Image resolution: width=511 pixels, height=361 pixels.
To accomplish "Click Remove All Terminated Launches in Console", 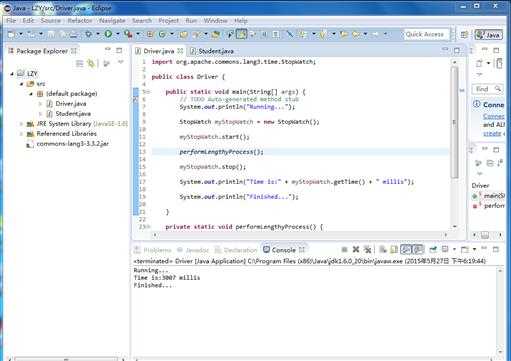I will pyautogui.click(x=367, y=249).
